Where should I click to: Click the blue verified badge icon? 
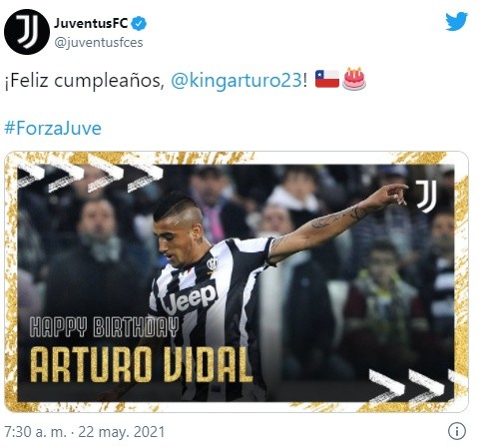point(139,24)
